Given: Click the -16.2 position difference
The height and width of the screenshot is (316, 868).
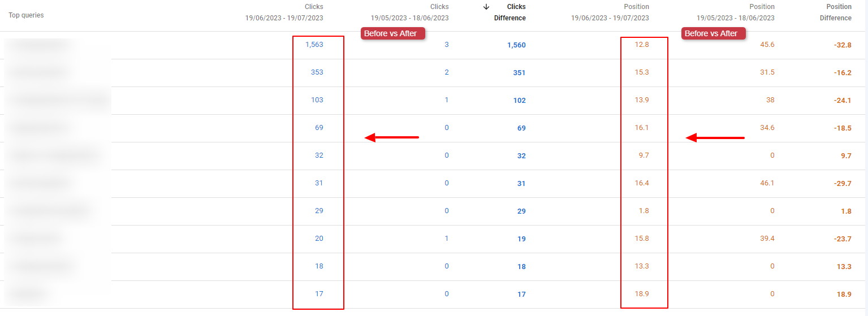Looking at the screenshot, I should [x=843, y=72].
